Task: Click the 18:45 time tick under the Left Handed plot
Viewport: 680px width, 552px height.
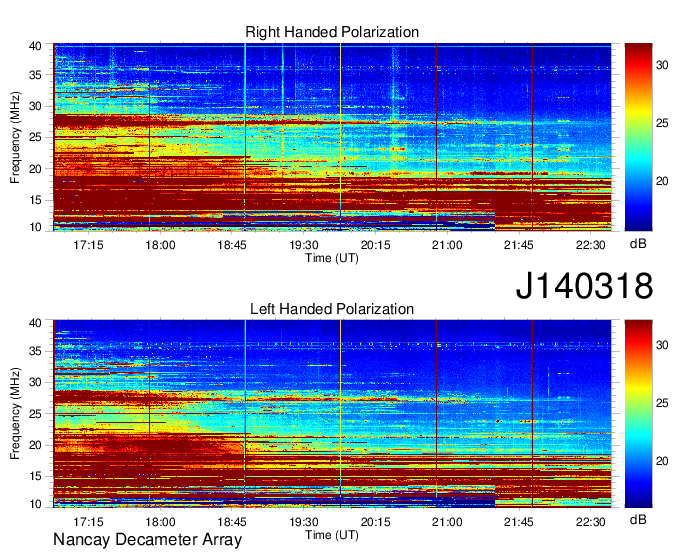Action: tap(232, 522)
